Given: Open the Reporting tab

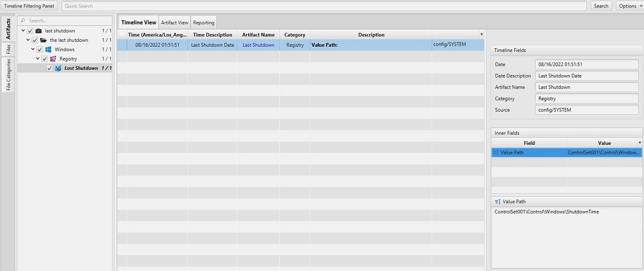Looking at the screenshot, I should coord(204,23).
